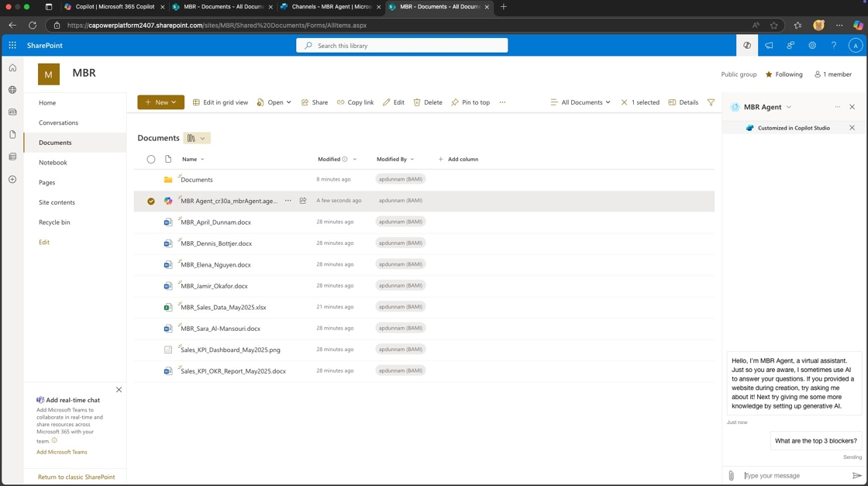868x486 pixels.
Task: Click the Type your message input field
Action: point(794,475)
